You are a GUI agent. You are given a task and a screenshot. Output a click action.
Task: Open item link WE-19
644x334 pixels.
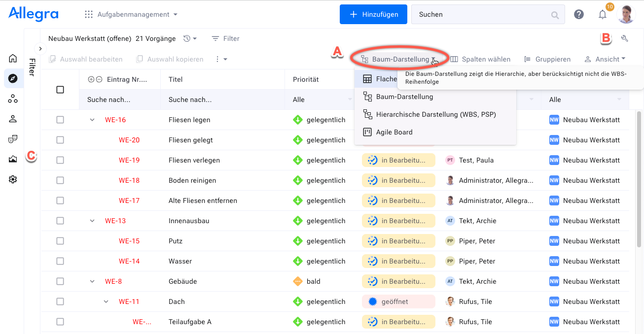[x=129, y=160]
